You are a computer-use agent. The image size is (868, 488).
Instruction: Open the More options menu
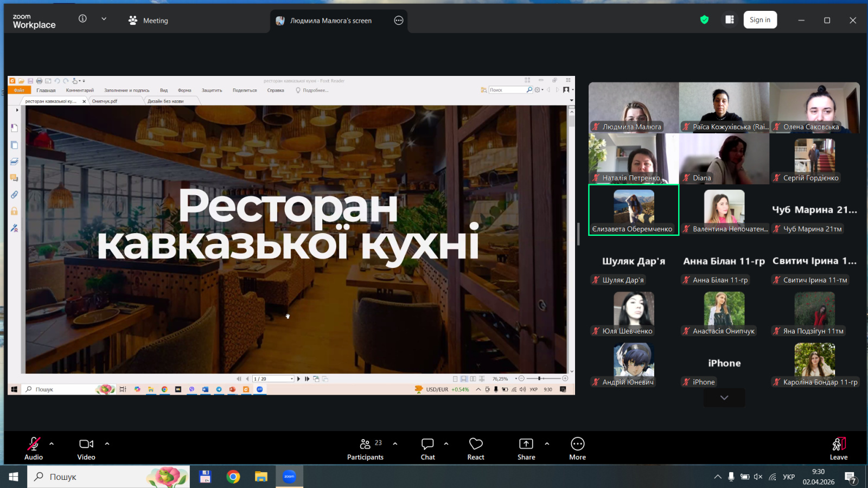pyautogui.click(x=577, y=448)
